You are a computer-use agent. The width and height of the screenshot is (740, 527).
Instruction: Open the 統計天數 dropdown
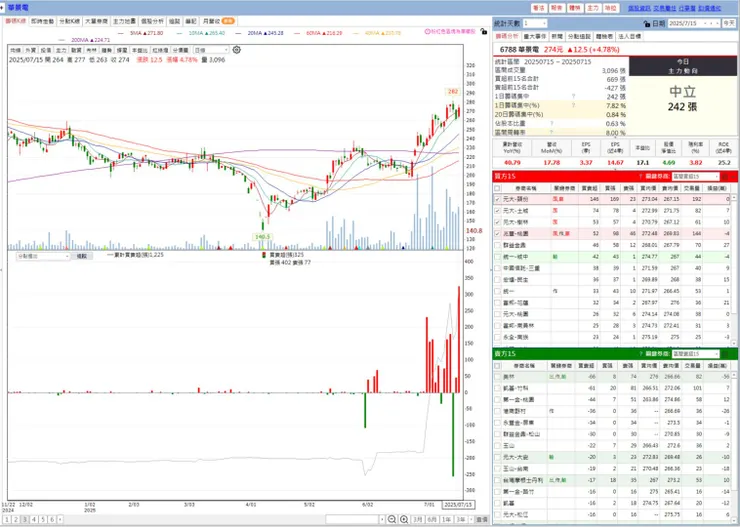click(x=535, y=24)
